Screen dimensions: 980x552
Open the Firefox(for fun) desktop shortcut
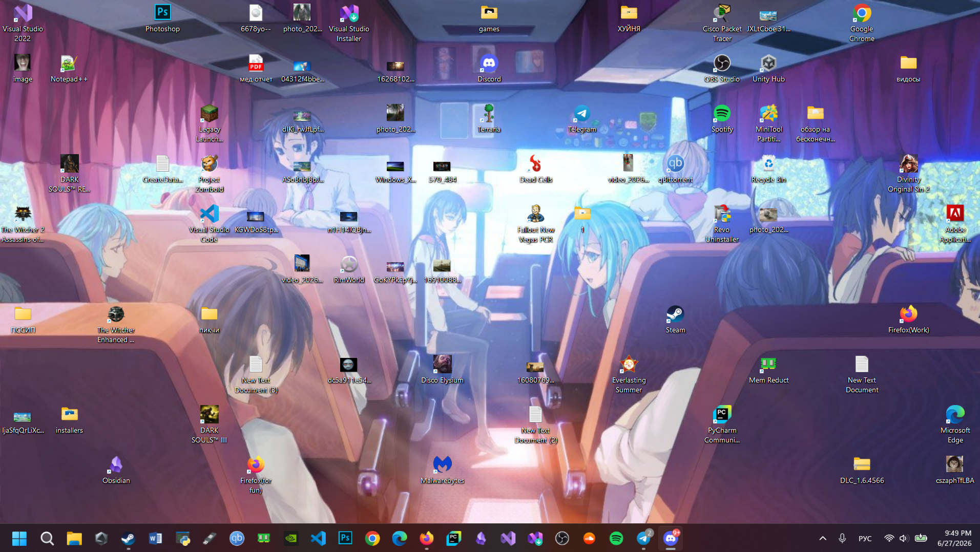click(256, 475)
